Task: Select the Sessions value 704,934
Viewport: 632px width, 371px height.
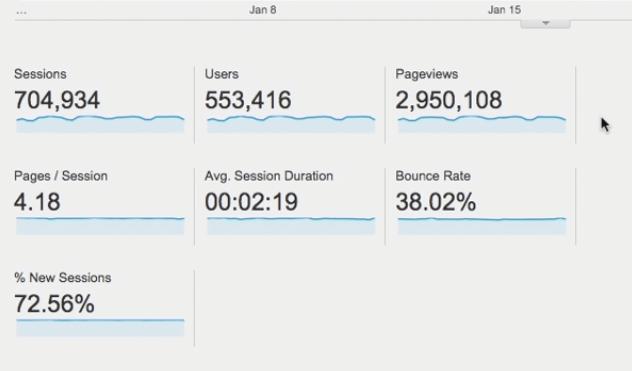Action: [57, 100]
